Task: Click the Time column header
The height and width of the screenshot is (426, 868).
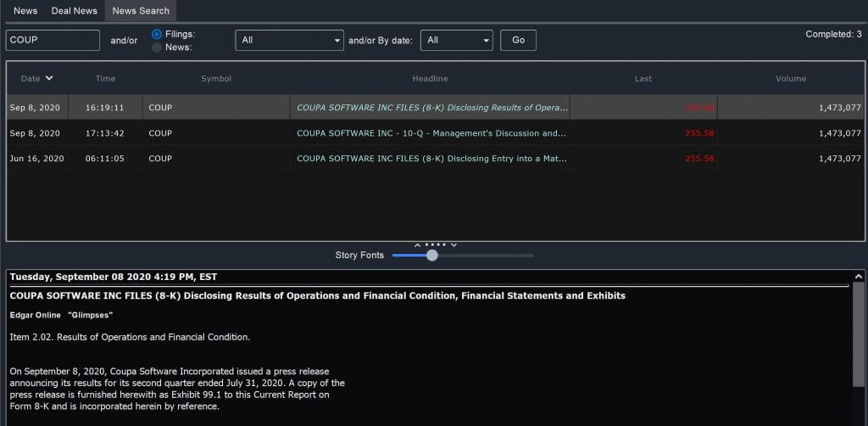Action: (x=105, y=79)
